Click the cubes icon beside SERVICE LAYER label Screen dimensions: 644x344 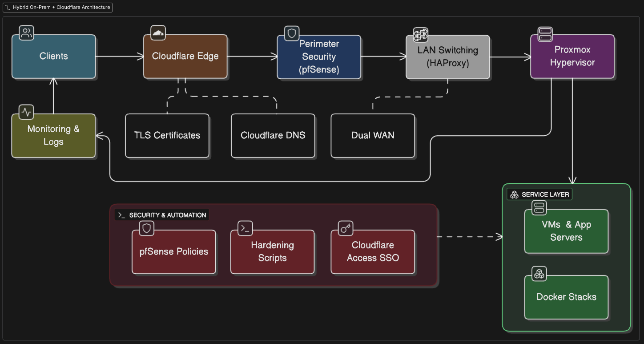click(x=514, y=194)
